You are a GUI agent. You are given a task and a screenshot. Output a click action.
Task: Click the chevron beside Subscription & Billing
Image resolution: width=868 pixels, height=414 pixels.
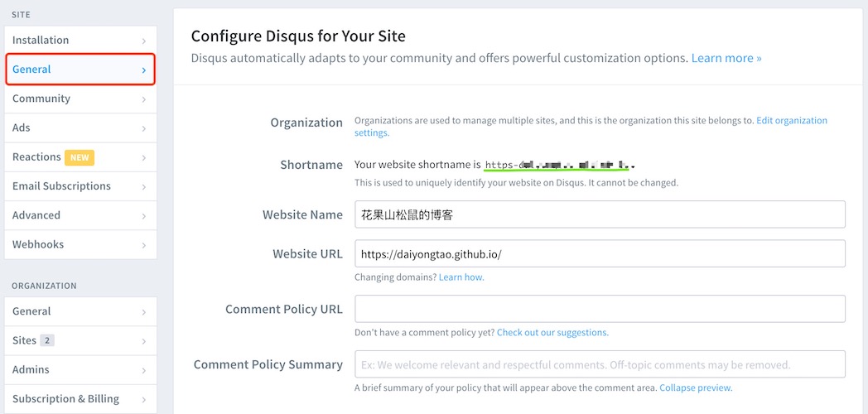(x=144, y=400)
